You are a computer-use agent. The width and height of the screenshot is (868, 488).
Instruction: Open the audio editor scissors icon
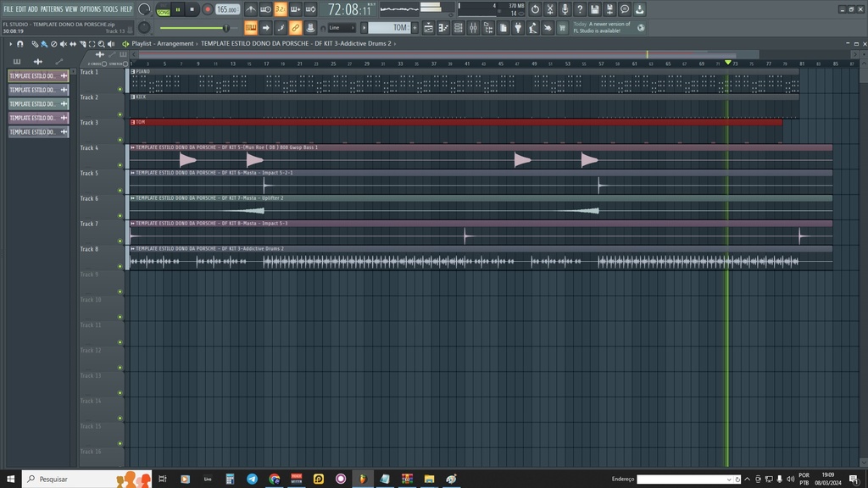(549, 9)
